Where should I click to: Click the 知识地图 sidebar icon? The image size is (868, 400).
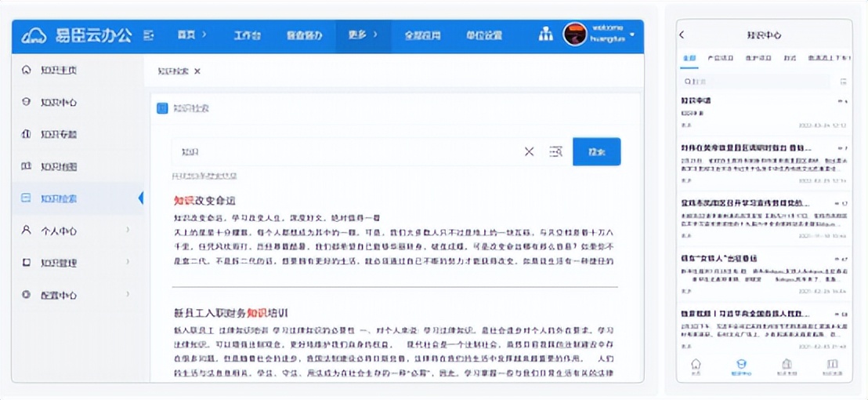[26, 166]
